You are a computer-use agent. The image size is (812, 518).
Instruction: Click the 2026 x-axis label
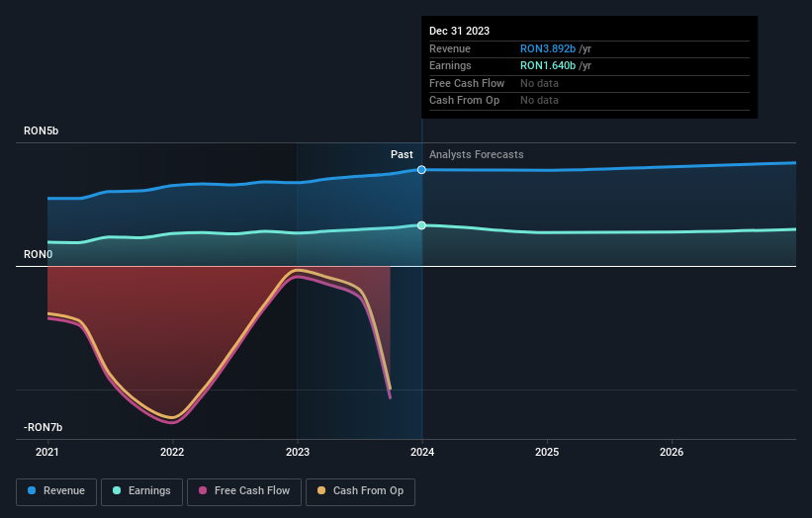click(672, 452)
